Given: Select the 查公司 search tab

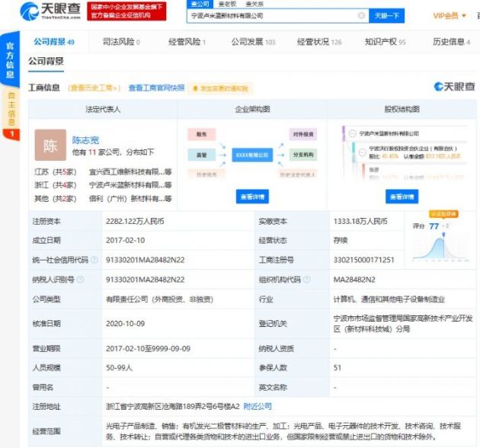Looking at the screenshot, I should click(200, 4).
